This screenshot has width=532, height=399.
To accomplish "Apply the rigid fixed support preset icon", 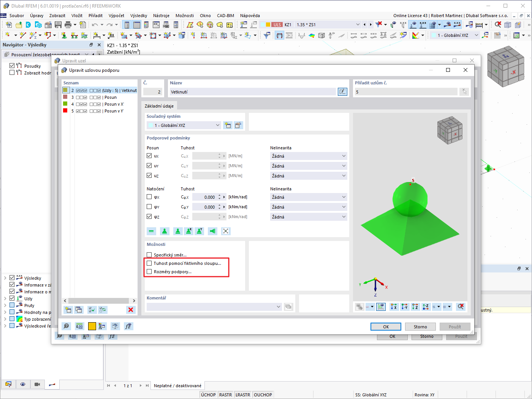I will 151,231.
